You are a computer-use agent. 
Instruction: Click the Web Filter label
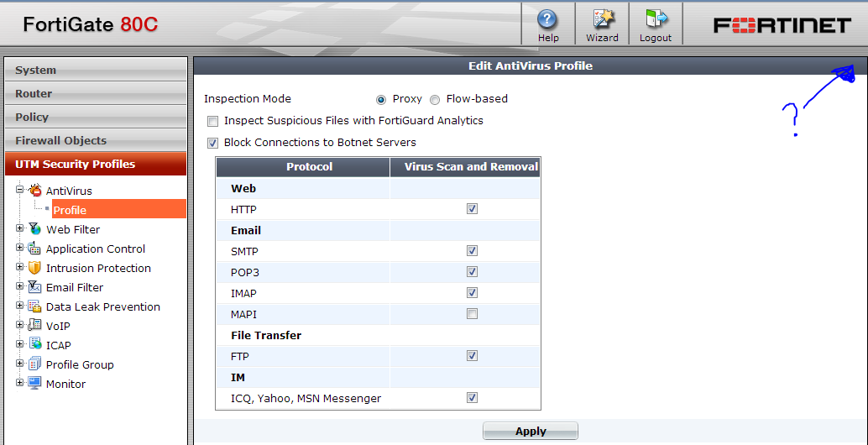tap(73, 229)
